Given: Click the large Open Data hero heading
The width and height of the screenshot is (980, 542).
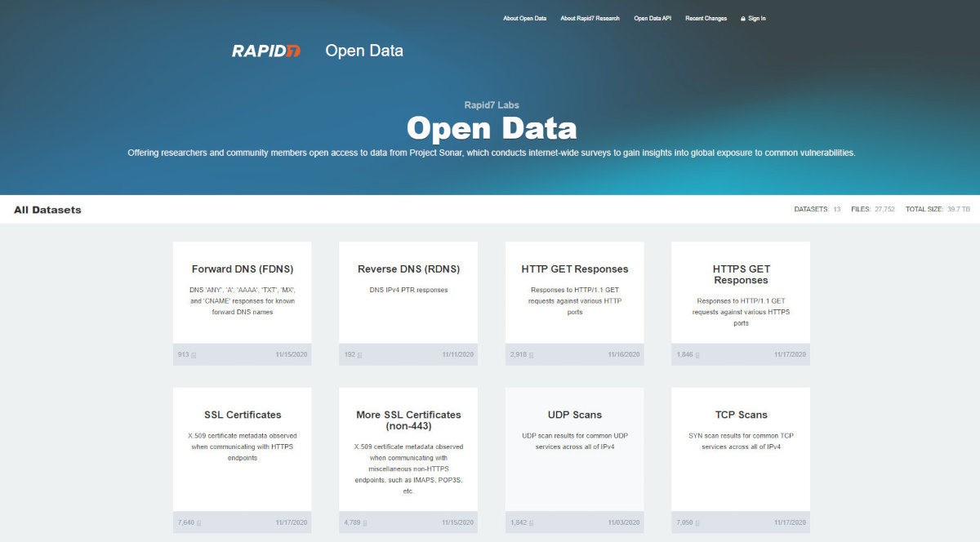Looking at the screenshot, I should 492,128.
